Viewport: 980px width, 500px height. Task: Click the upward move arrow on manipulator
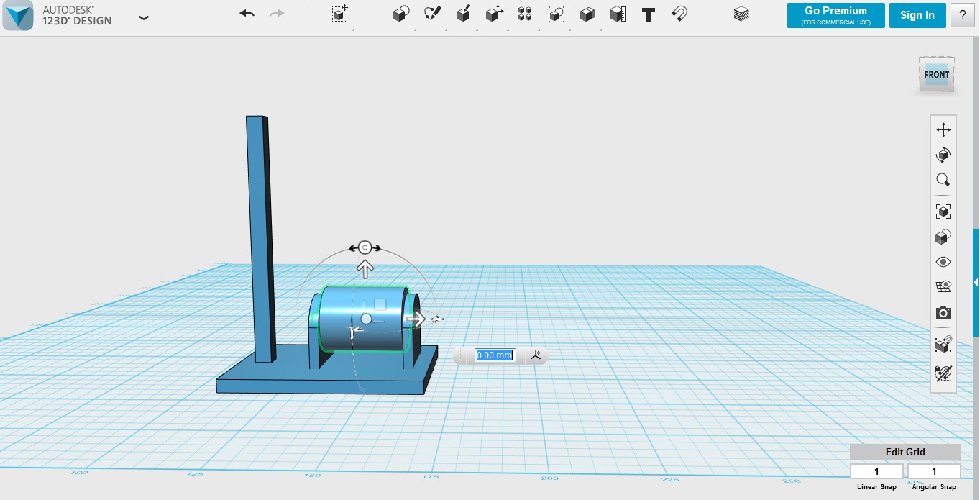[x=365, y=269]
